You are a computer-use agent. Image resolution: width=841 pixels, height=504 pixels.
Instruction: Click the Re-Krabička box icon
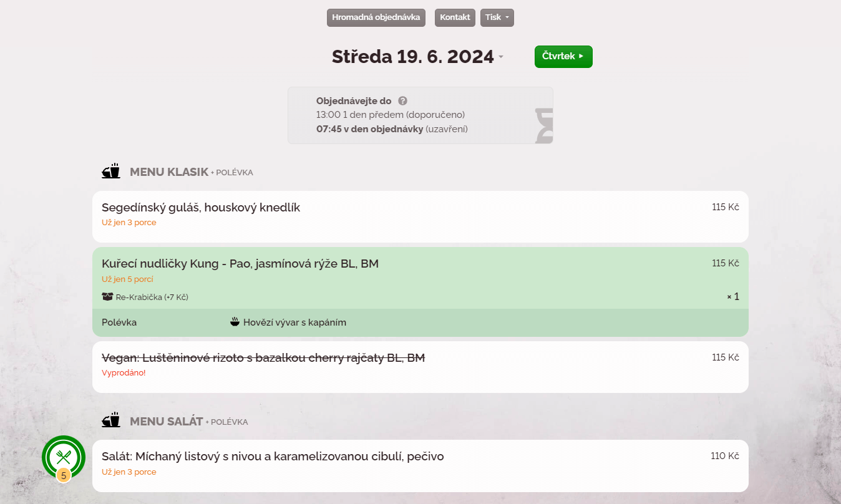click(107, 297)
